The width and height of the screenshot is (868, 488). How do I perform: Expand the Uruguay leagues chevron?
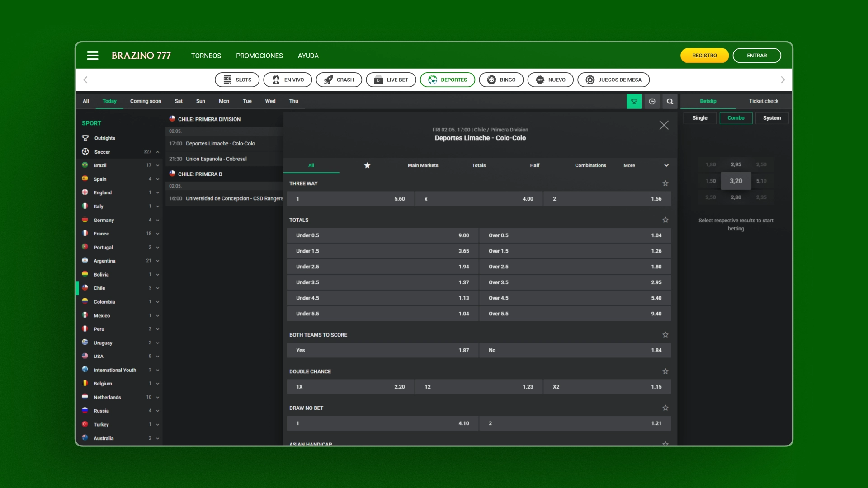(x=158, y=343)
